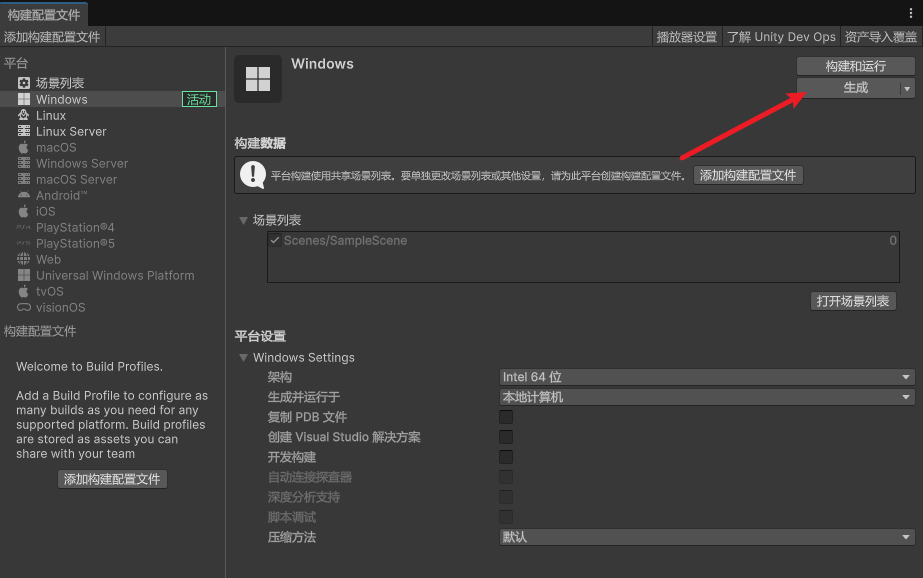Enable the 开发构建 checkbox
Screen dimensions: 923x578
tap(506, 457)
